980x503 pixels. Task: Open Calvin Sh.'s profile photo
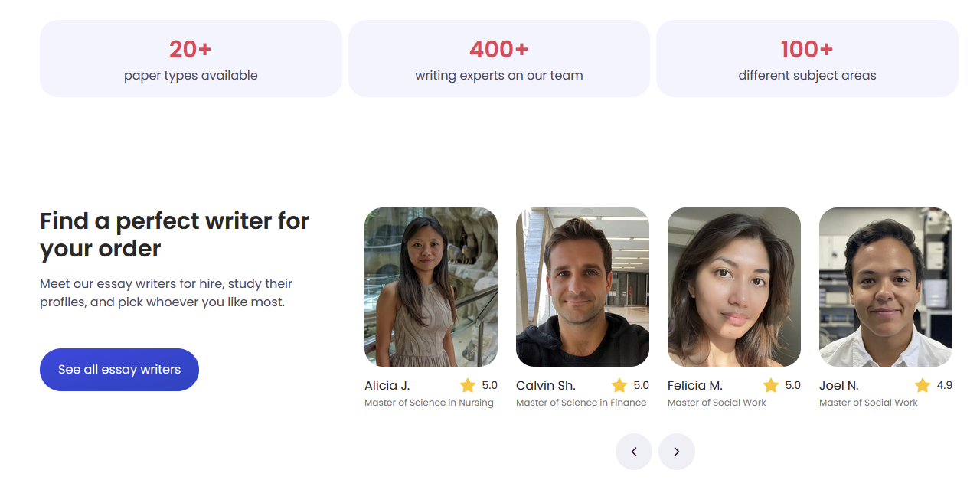pos(583,287)
